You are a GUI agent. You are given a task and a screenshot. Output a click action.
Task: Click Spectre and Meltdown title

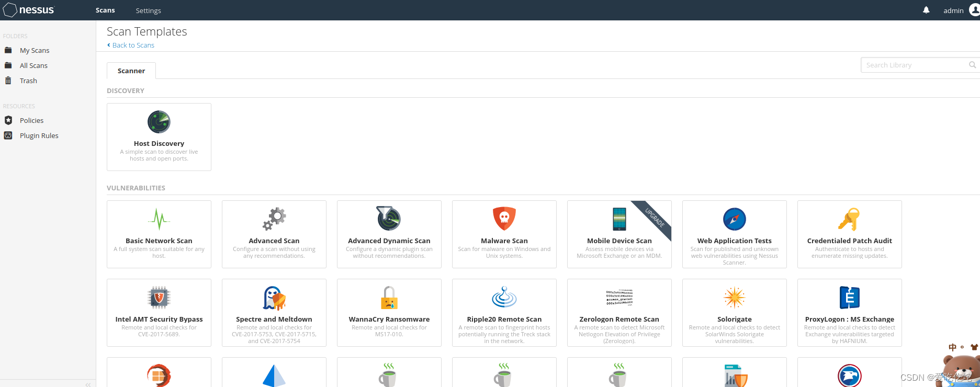pyautogui.click(x=274, y=319)
